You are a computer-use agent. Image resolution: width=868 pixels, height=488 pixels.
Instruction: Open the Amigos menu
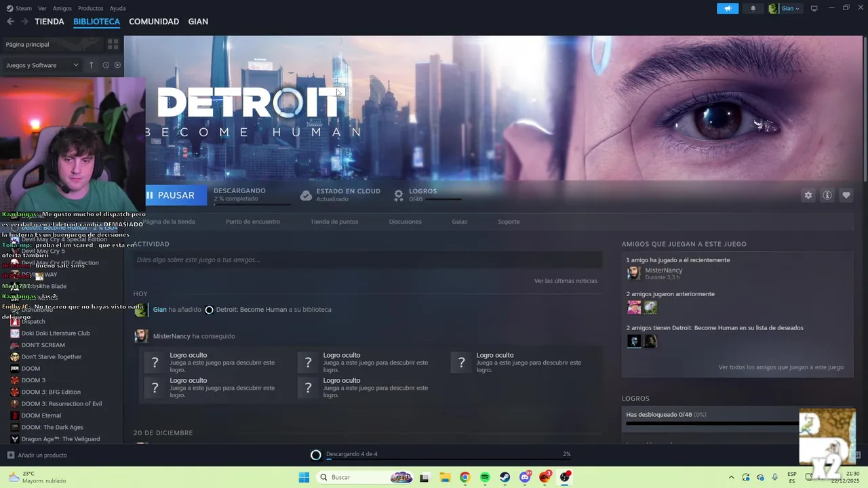point(62,8)
